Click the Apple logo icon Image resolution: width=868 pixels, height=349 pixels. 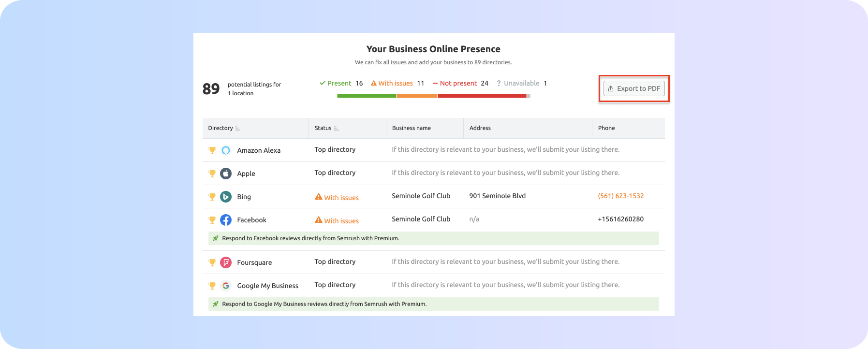(226, 174)
